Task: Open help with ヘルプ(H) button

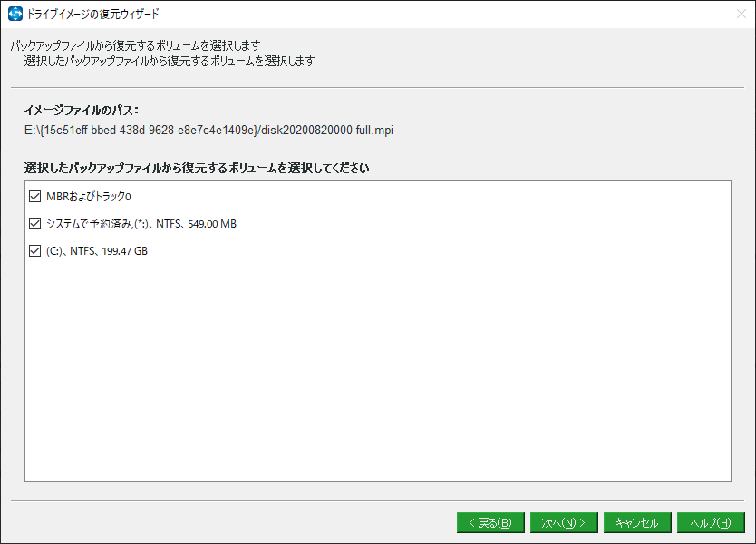Action: click(711, 523)
